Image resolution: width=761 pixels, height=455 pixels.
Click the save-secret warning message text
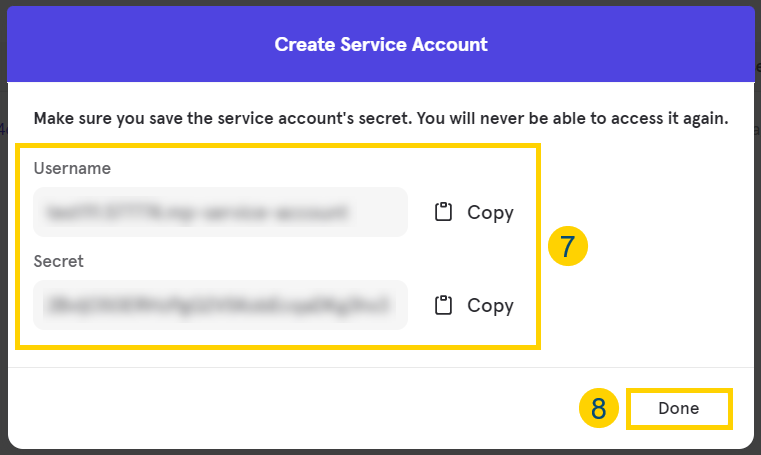click(381, 118)
